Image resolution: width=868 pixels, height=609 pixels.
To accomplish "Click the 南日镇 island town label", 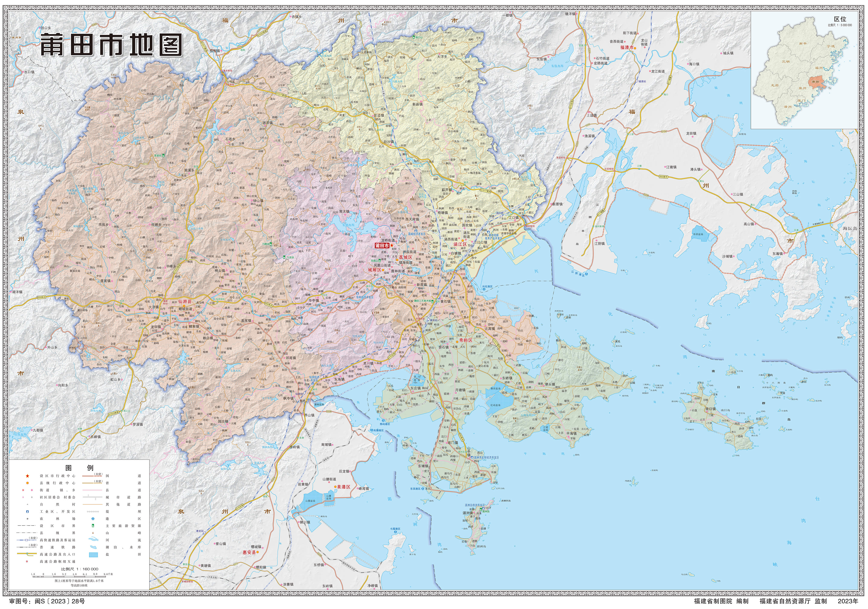I will [x=710, y=409].
